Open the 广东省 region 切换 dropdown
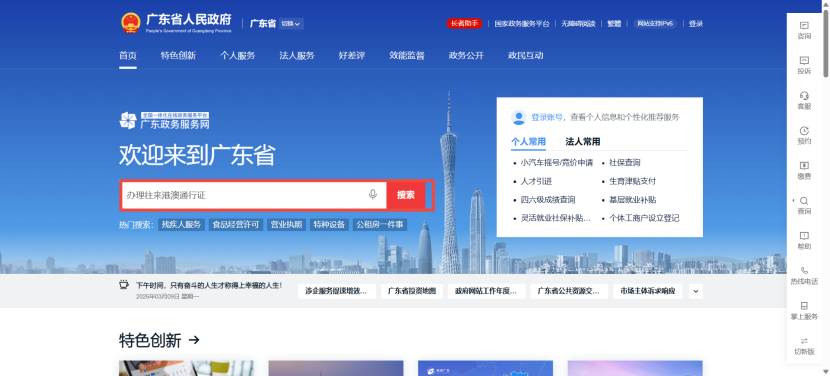 (x=291, y=23)
